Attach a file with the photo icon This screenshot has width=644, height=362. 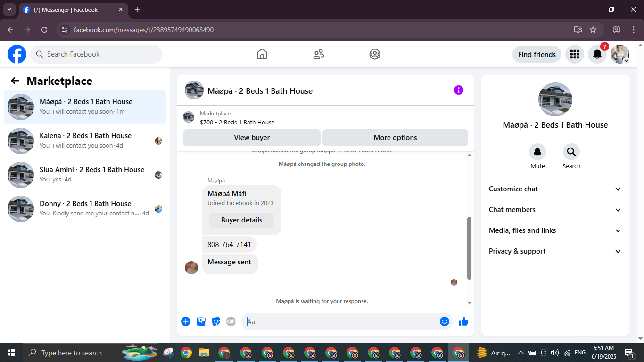click(201, 321)
